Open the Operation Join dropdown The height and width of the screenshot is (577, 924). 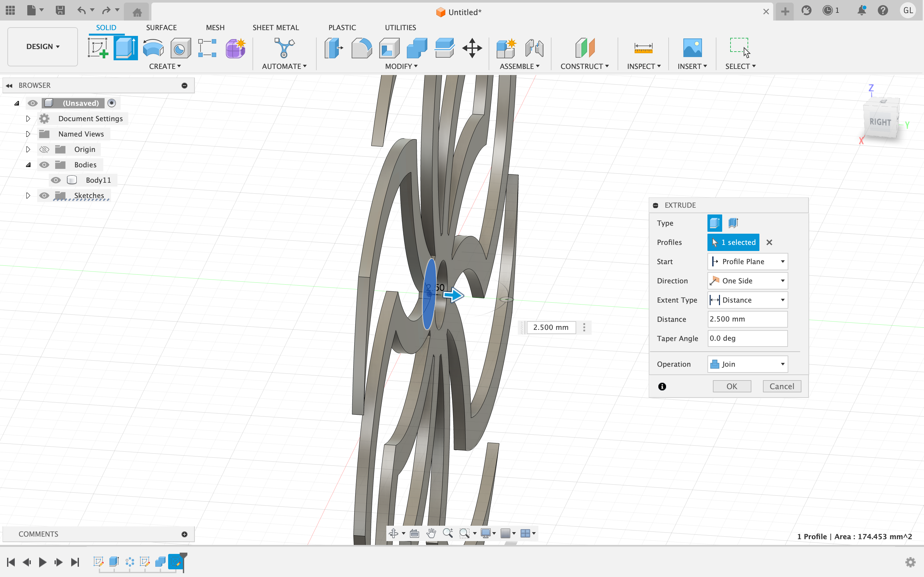pos(747,364)
